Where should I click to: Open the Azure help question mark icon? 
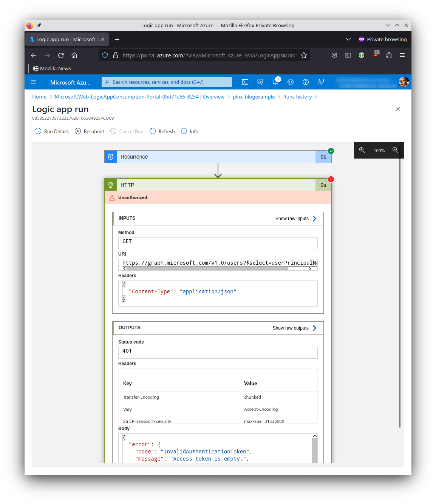point(306,82)
